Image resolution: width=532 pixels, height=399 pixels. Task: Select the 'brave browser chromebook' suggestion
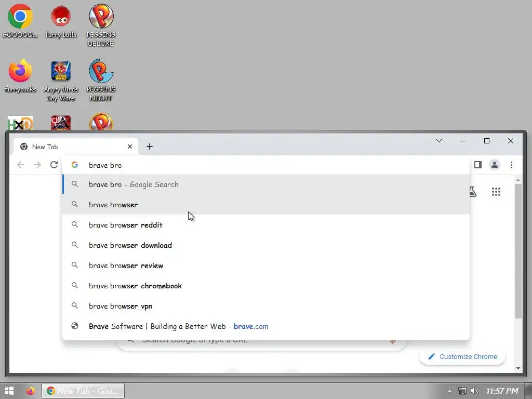[x=266, y=286]
